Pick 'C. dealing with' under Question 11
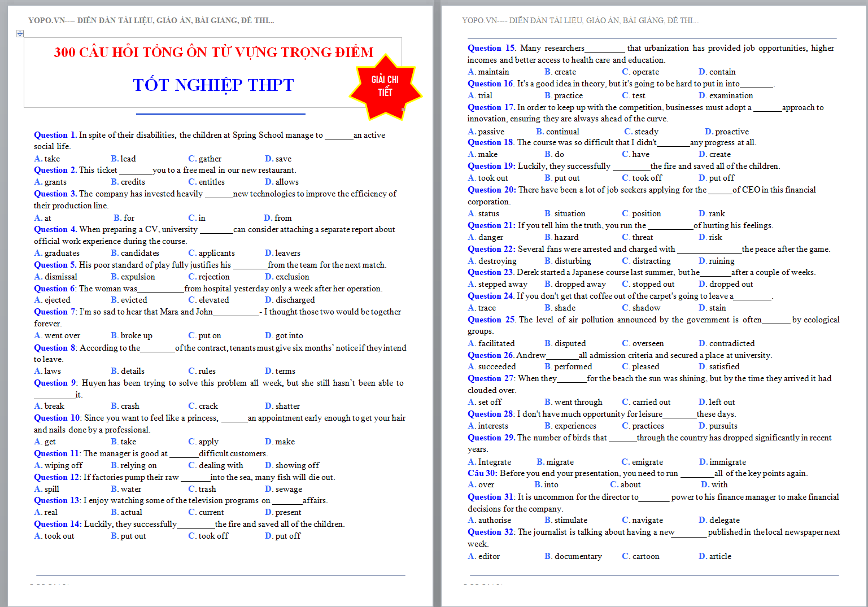 click(216, 465)
